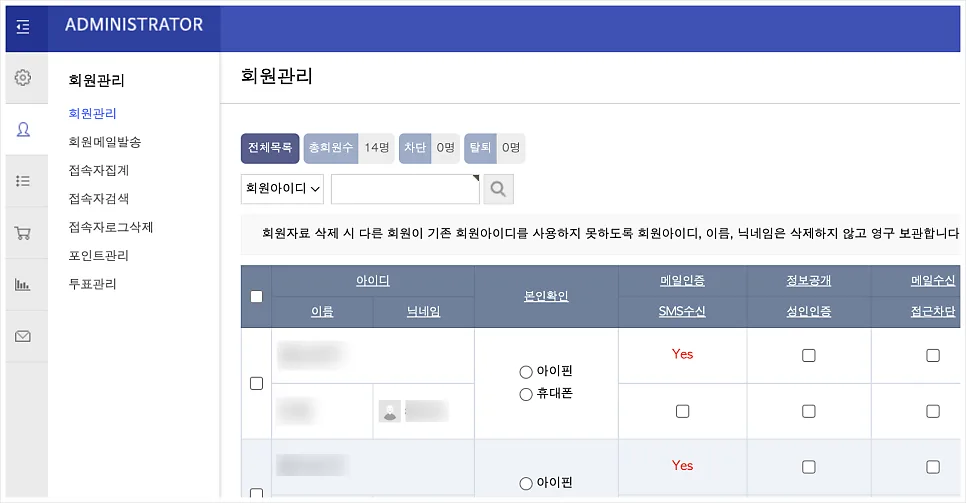Toggle second member's 정보공개 checkbox
The width and height of the screenshot is (966, 503).
pos(809,467)
